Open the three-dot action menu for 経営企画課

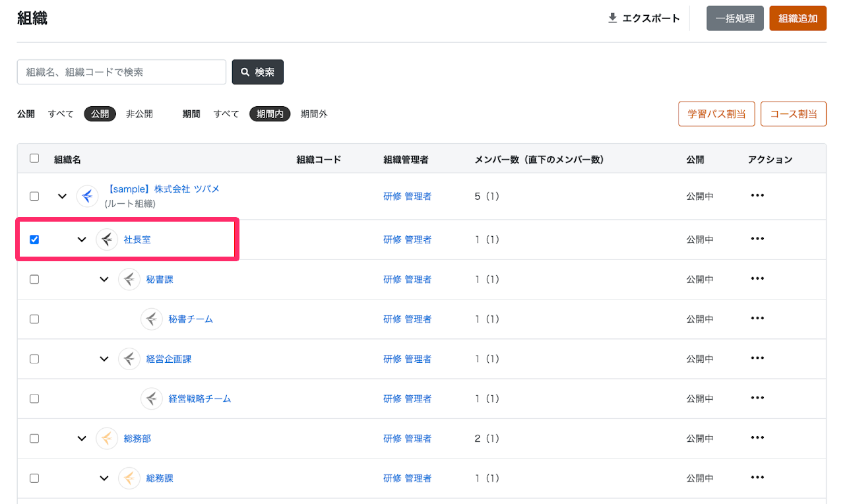pos(757,358)
